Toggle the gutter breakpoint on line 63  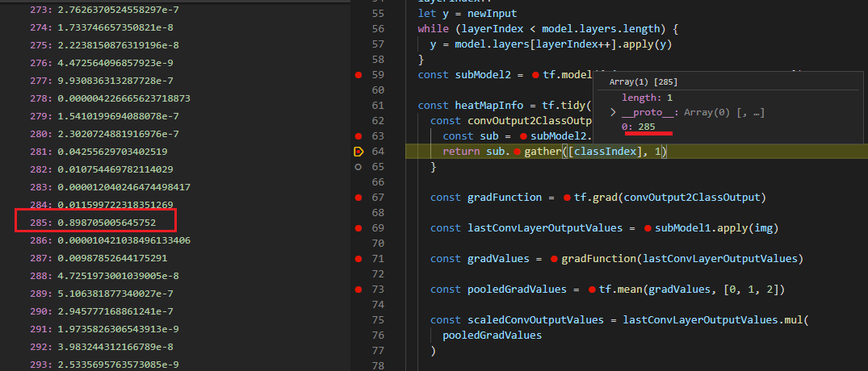click(359, 136)
